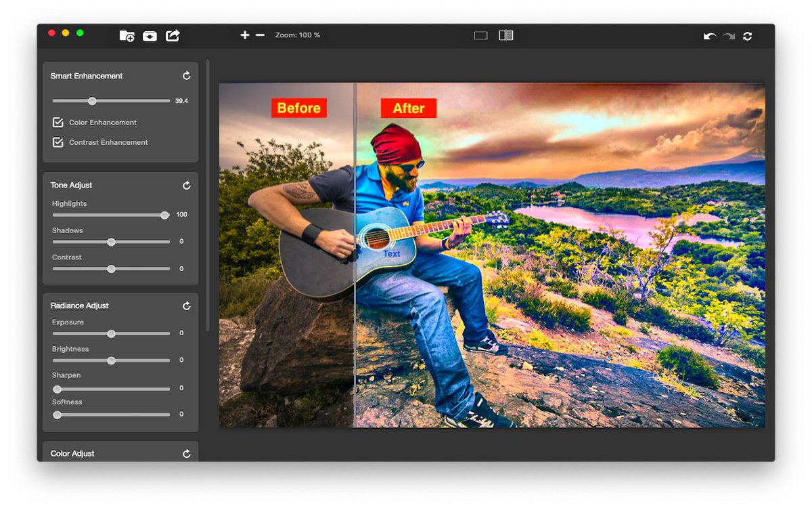Click the Softness label
Screen dimensions: 812x508
[x=67, y=402]
